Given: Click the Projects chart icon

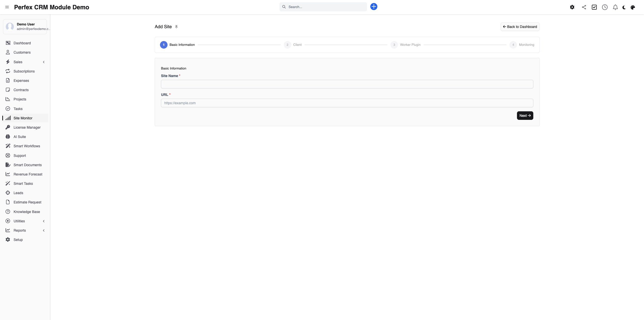Looking at the screenshot, I should [8, 99].
